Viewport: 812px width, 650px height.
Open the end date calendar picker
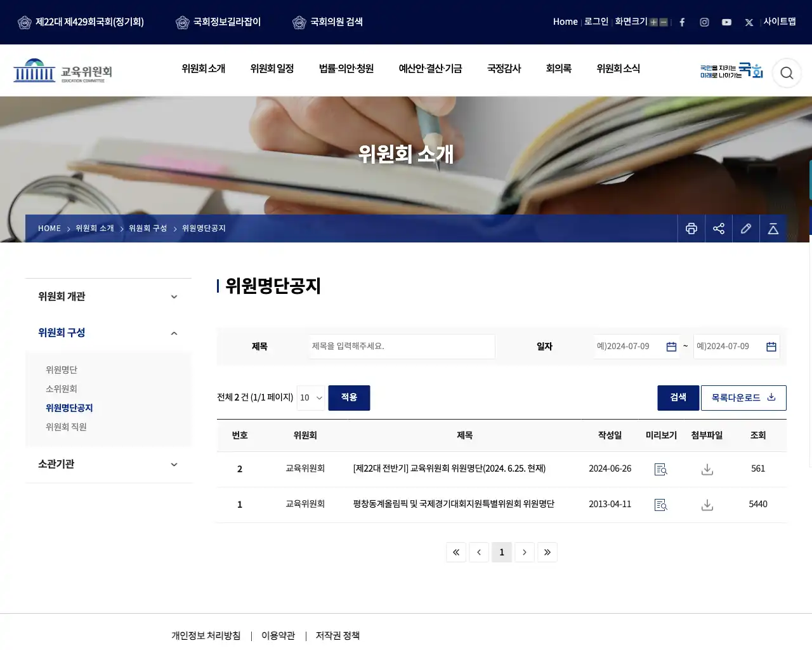pos(771,347)
